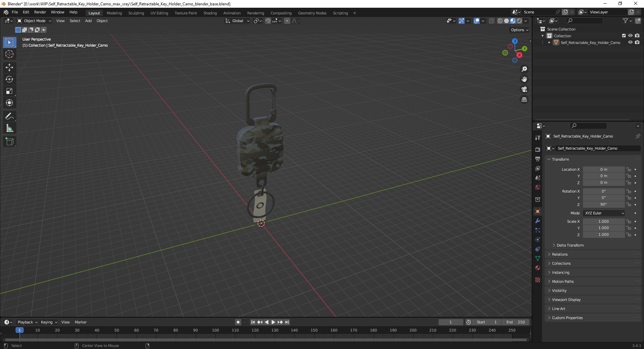Uncheck Collection exclude-from-view-layer checkbox
644x349 pixels.
pyautogui.click(x=624, y=36)
